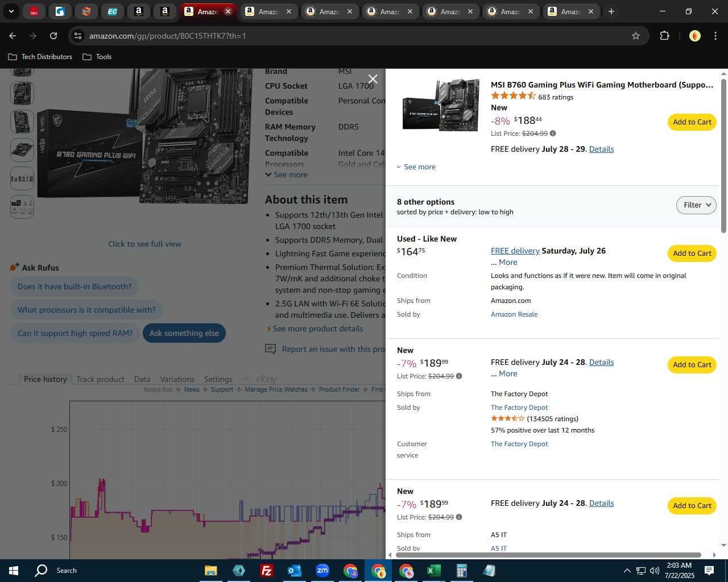Viewport: 728px width, 582px height.
Task: Open the Chrome extensions puzzle icon
Action: (x=664, y=36)
